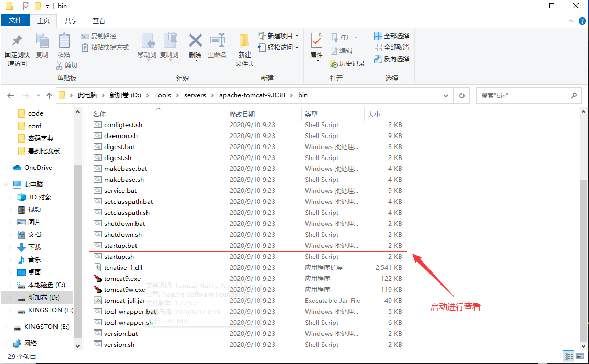Select startup.bat file

[x=248, y=246]
